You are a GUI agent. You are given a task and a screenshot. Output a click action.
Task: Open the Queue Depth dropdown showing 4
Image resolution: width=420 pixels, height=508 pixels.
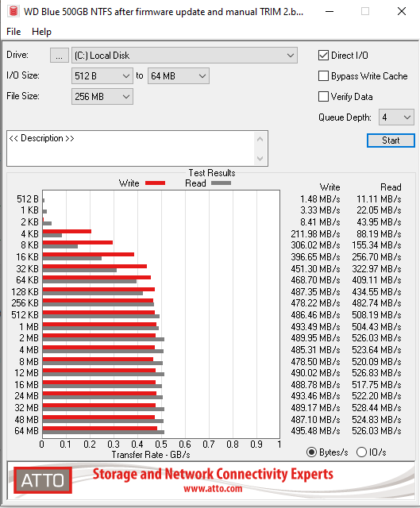coord(396,117)
